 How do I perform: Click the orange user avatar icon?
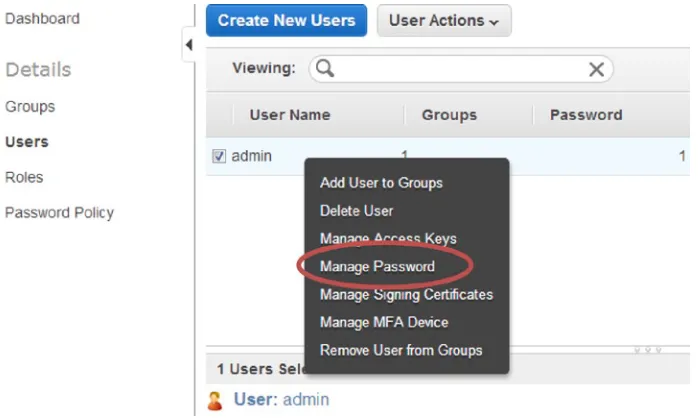coord(215,401)
